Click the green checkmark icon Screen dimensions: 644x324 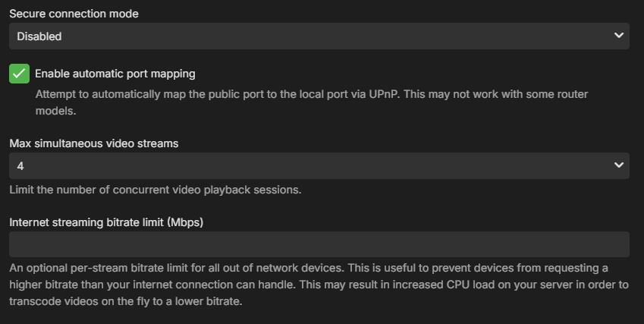coord(20,74)
